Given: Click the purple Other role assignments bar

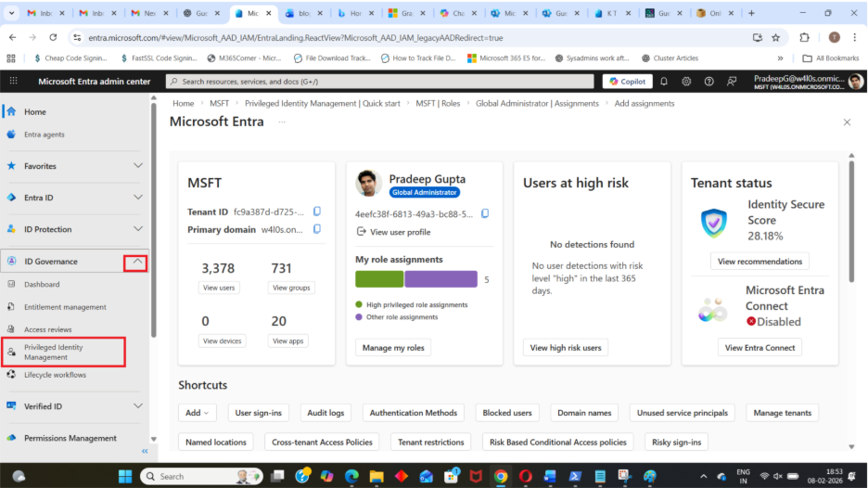Looking at the screenshot, I should click(x=440, y=279).
